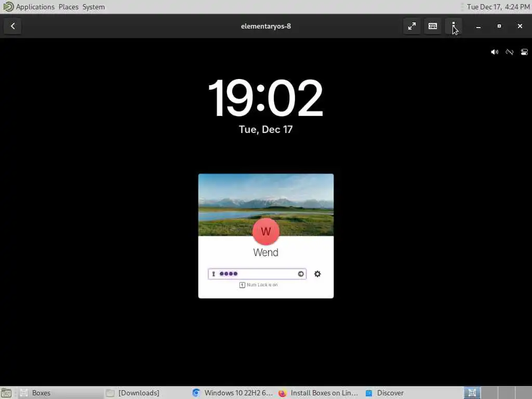Close the elementaryos-8 Boxes window

pyautogui.click(x=520, y=26)
